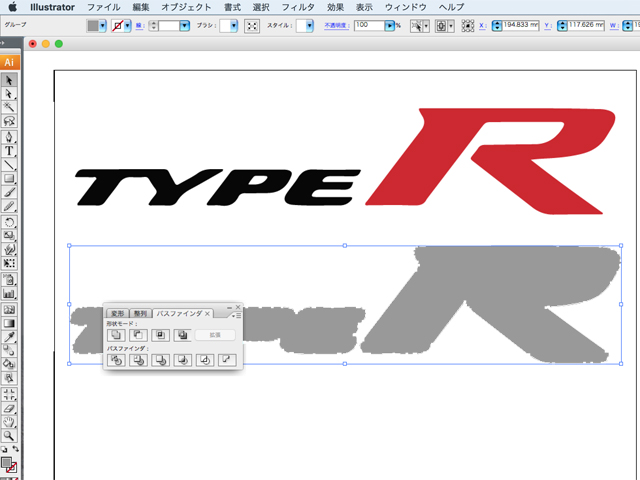
Task: Open the opacity value dropdown arrow
Action: coord(390,26)
